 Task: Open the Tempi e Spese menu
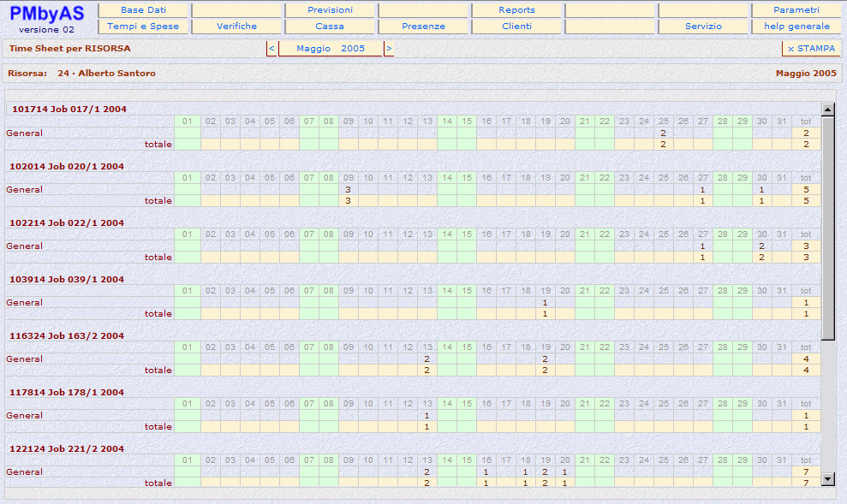pyautogui.click(x=143, y=27)
